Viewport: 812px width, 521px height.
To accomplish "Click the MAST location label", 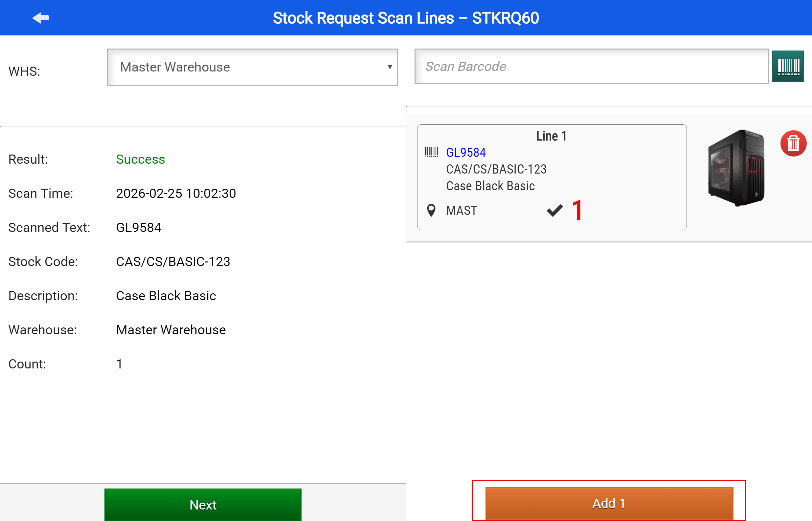I will [x=462, y=210].
